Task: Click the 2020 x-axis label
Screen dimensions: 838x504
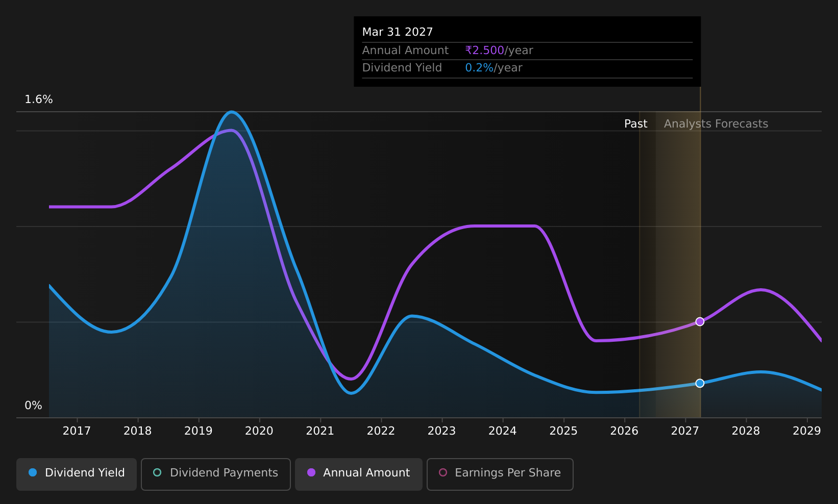Action: [259, 431]
